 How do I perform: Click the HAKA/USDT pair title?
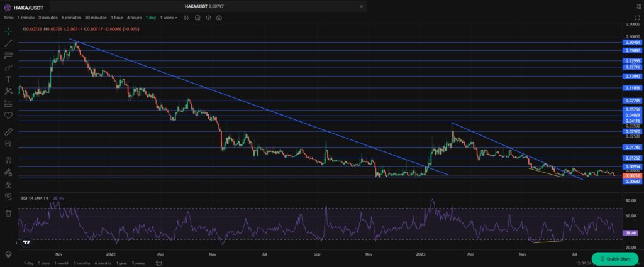(28, 8)
